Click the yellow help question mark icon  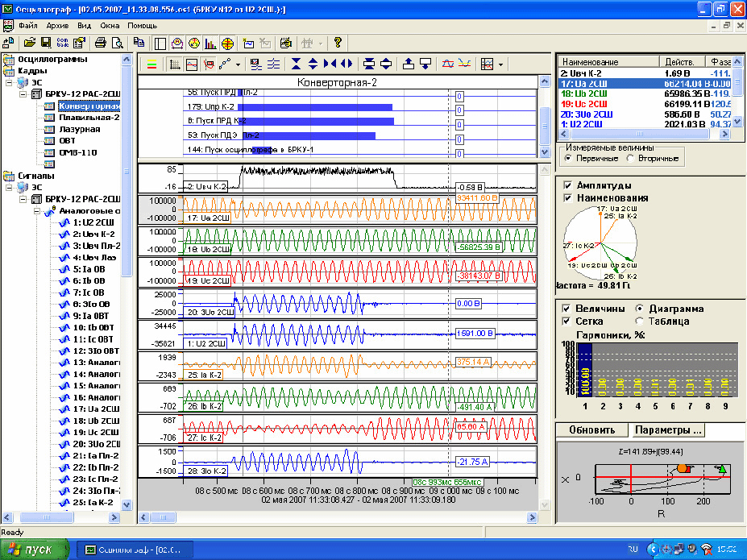[x=338, y=43]
